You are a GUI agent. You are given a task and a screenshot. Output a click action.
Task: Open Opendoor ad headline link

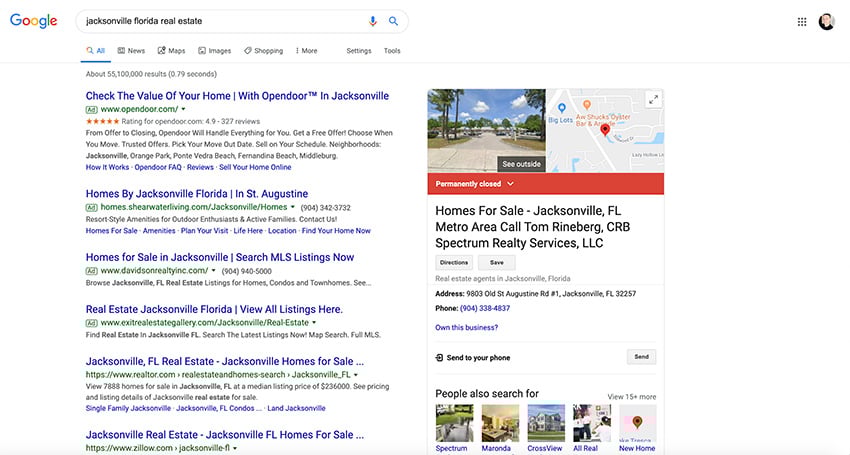click(x=237, y=96)
